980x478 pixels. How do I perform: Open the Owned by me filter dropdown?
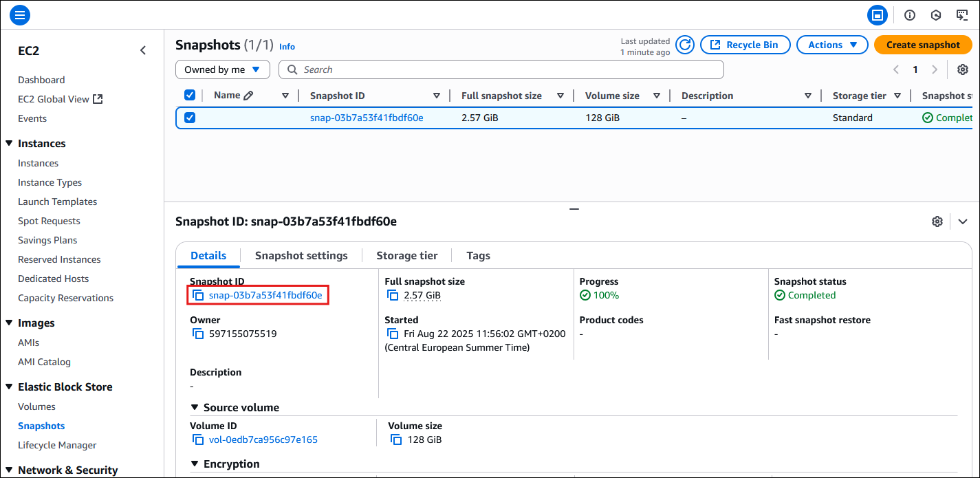[222, 69]
